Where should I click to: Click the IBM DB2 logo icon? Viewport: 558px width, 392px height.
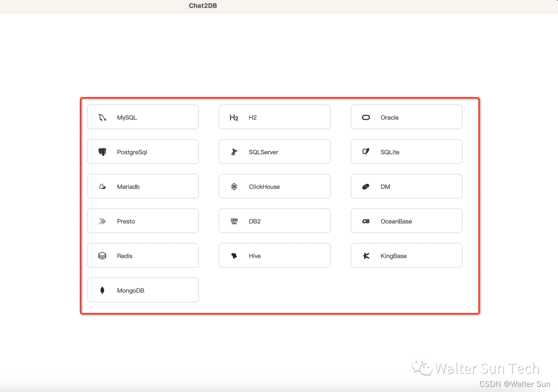coord(234,221)
